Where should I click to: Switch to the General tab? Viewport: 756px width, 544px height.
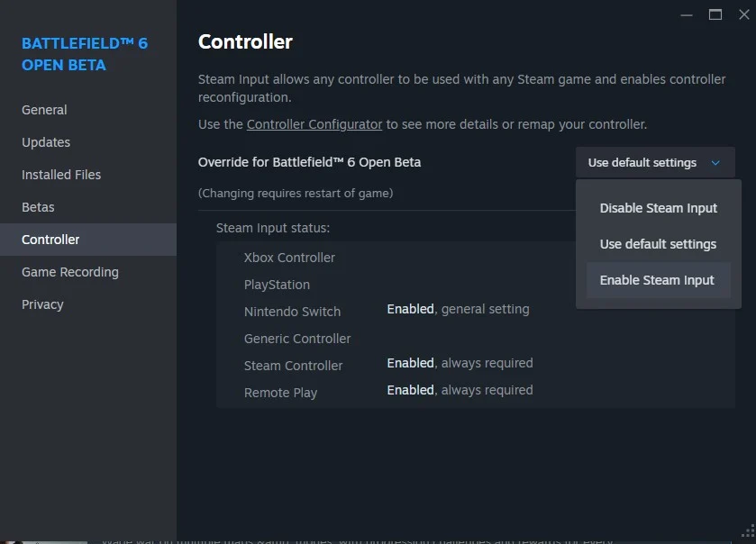coord(44,110)
